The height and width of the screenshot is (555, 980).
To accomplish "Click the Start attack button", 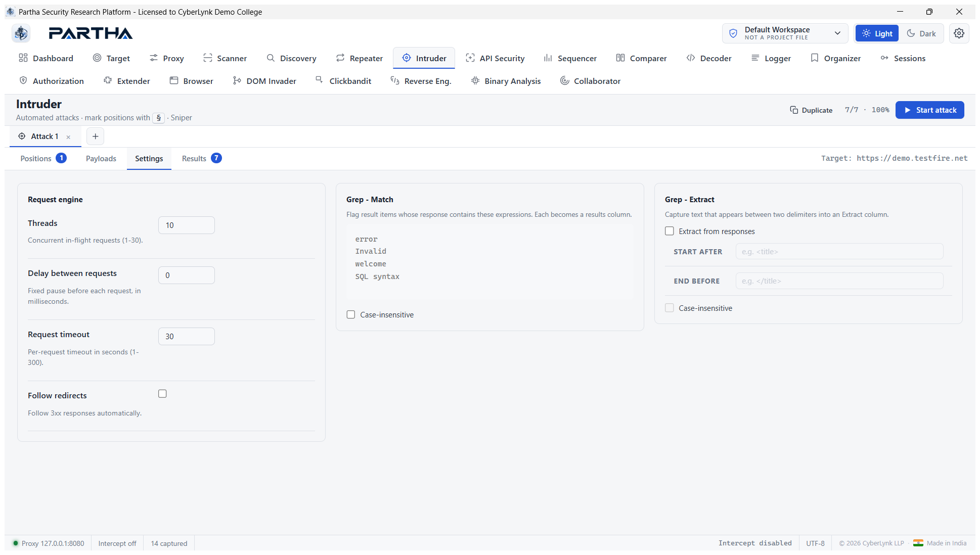I will point(929,110).
